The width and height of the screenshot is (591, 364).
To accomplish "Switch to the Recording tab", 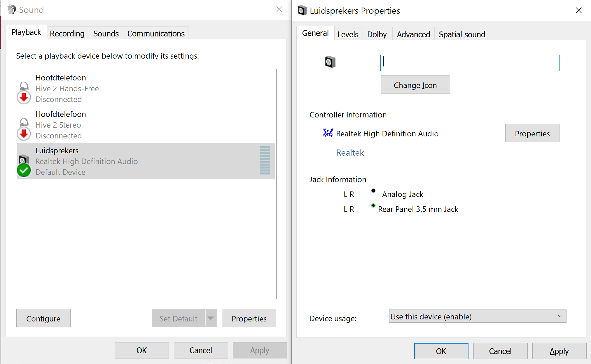I will click(x=67, y=34).
